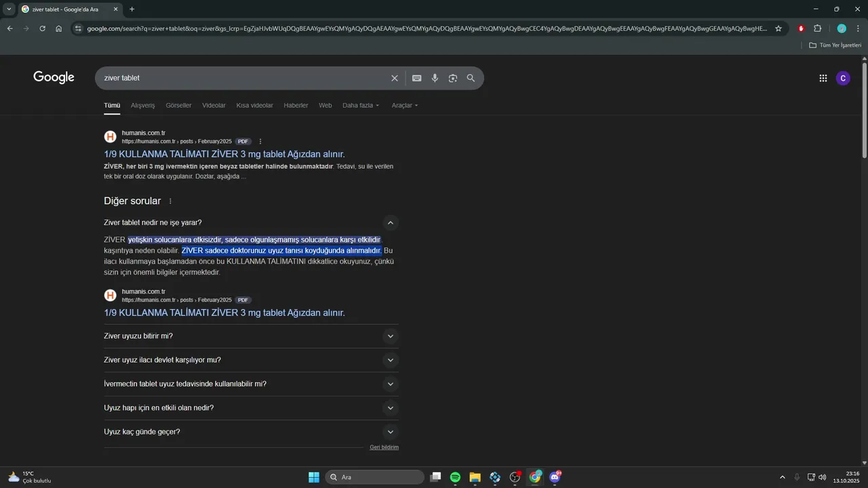Start voice search with microphone icon
The image size is (868, 488).
(x=435, y=78)
